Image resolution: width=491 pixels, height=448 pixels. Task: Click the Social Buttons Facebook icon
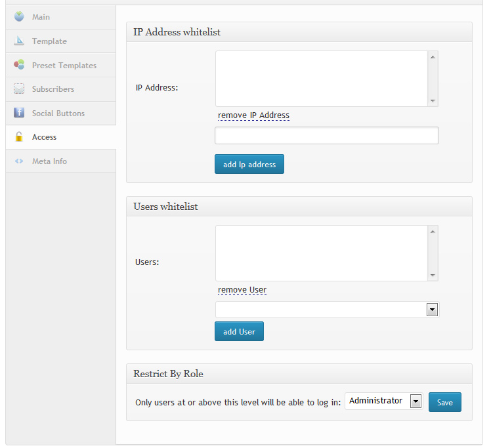coord(19,113)
